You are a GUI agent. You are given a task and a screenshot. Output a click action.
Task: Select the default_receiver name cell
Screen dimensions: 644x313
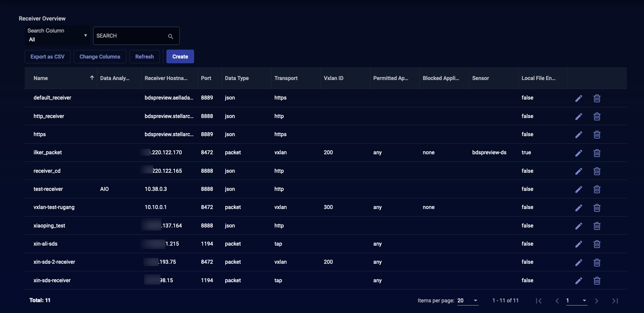click(x=52, y=98)
